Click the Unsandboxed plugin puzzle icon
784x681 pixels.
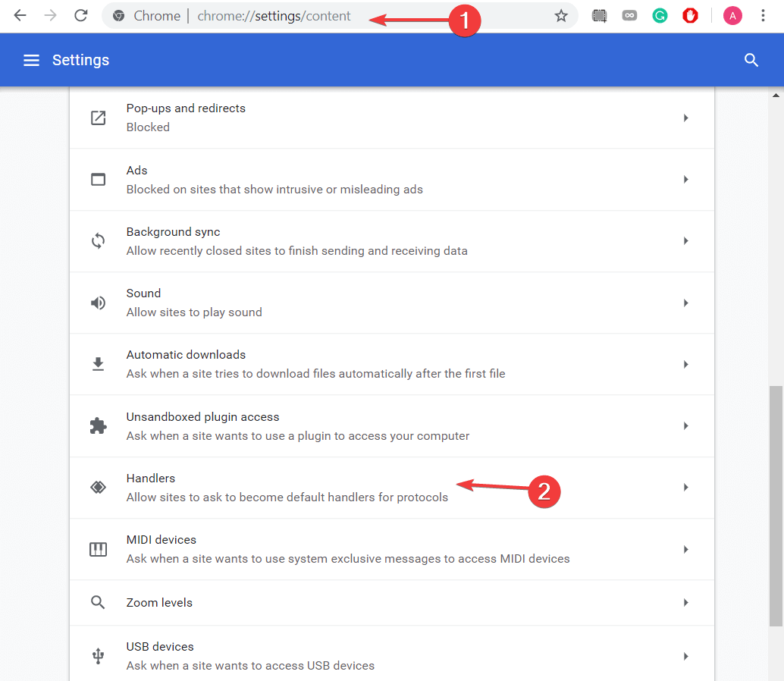pyautogui.click(x=98, y=425)
